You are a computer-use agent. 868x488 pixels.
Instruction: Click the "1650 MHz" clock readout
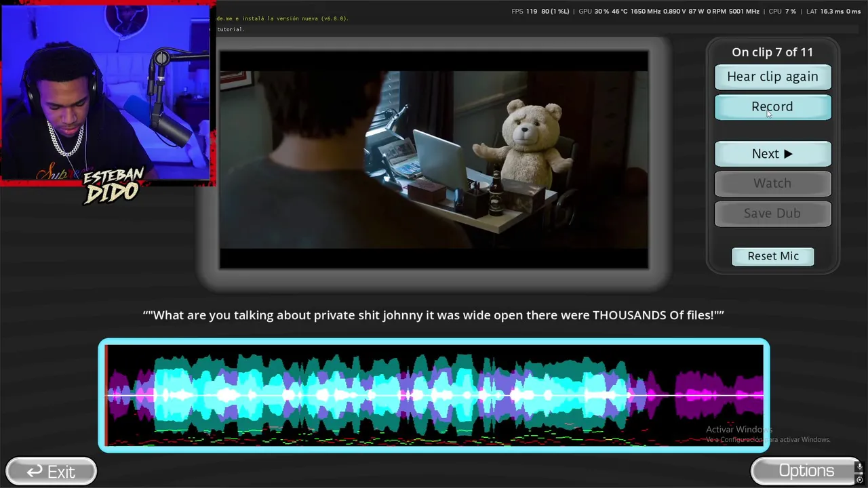pos(644,12)
